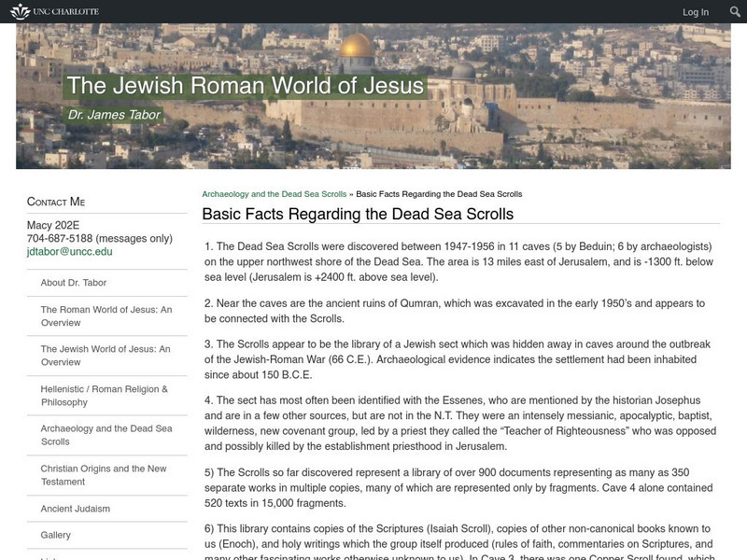
Task: Click the Dr. James Tabor byline
Action: click(x=112, y=115)
